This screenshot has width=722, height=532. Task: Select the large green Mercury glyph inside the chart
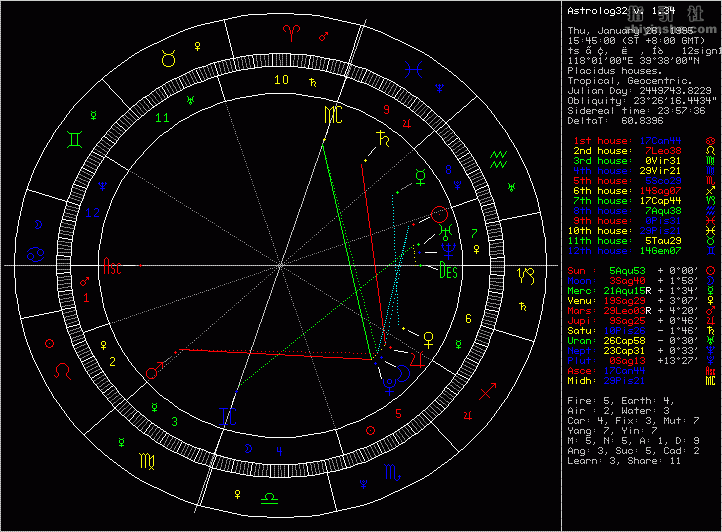pyautogui.click(x=420, y=177)
